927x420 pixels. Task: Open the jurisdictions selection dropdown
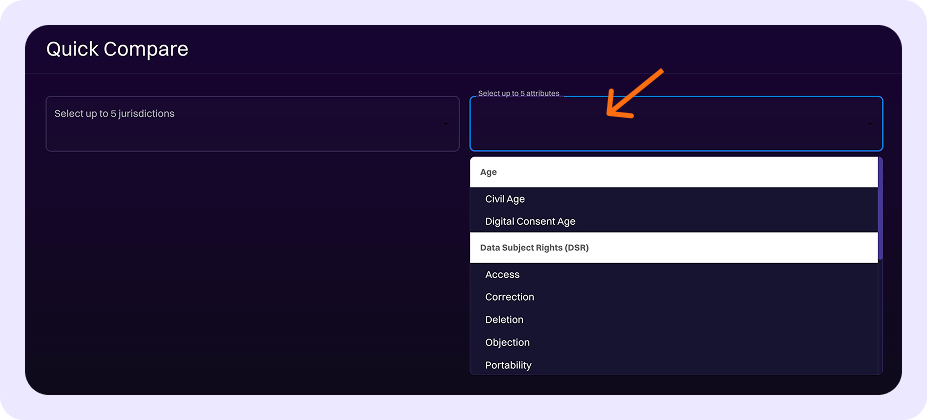pyautogui.click(x=250, y=124)
